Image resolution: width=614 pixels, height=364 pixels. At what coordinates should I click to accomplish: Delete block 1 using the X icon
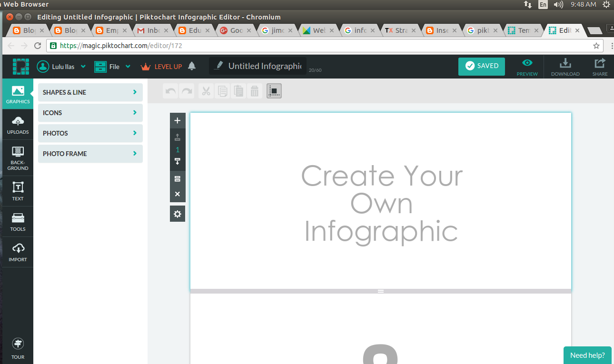tap(178, 194)
